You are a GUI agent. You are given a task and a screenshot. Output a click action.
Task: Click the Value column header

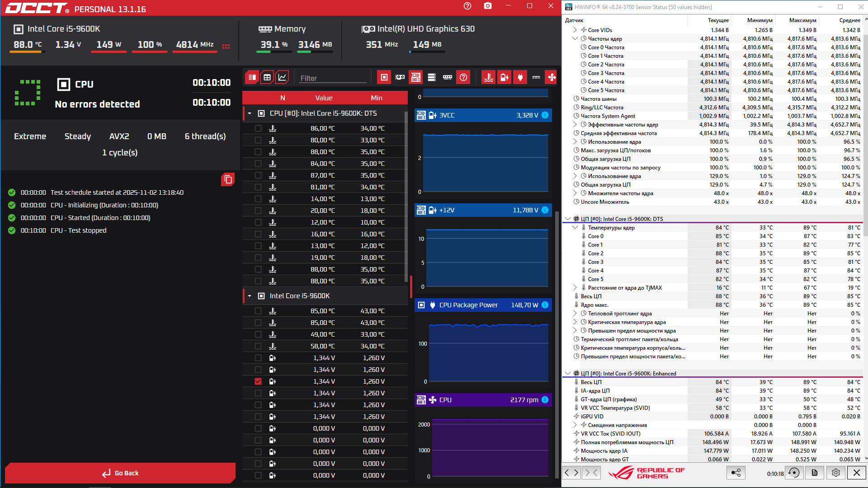tap(324, 98)
